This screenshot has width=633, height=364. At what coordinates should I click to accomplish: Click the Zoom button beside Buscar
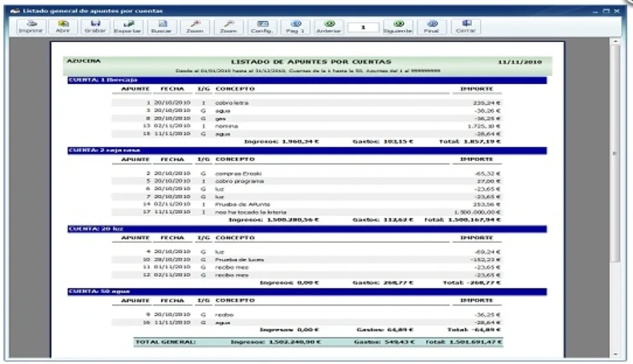195,27
